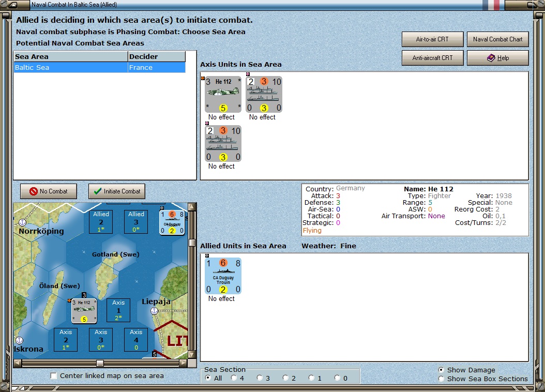Screen dimensions: 545x392
Task: Click the map horizontal scrollbar thumb
Action: (100, 363)
